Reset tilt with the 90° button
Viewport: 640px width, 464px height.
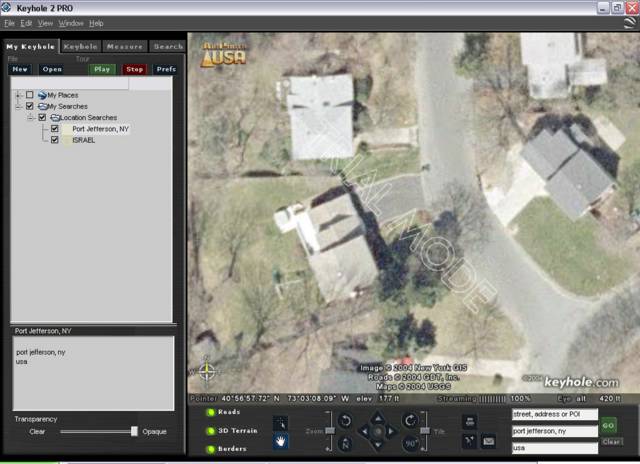tap(410, 444)
